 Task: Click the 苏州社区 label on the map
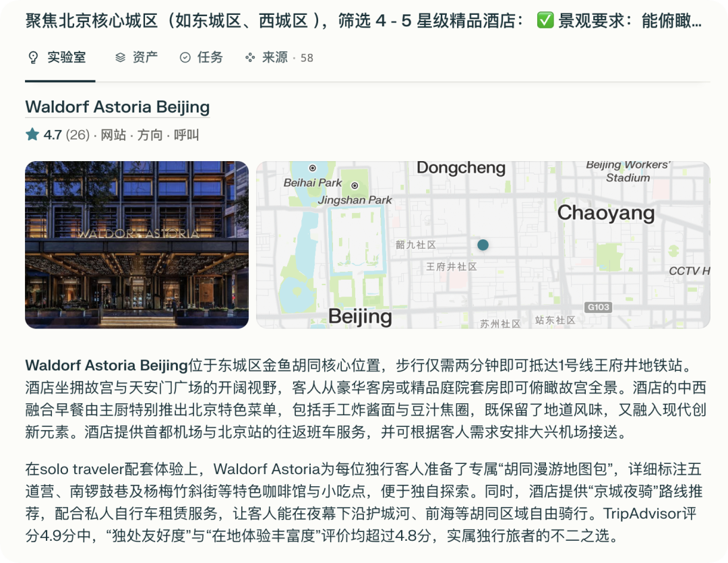500,324
